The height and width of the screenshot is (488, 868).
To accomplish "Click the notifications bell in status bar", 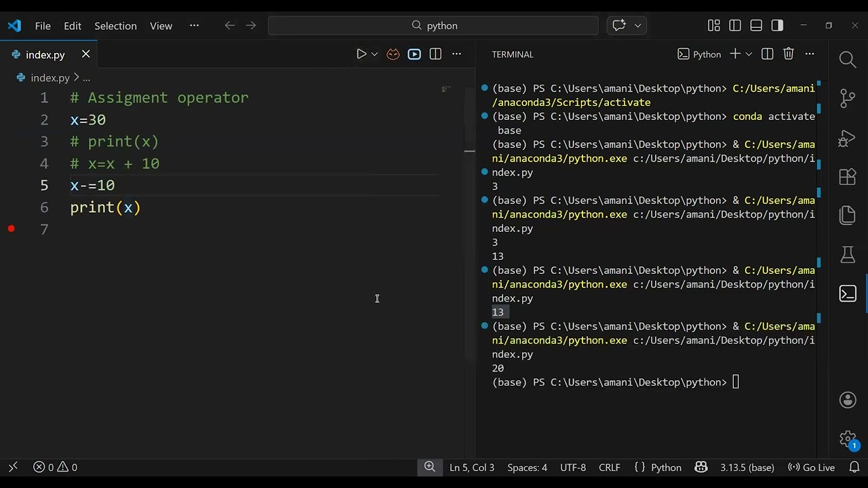I will click(x=854, y=467).
